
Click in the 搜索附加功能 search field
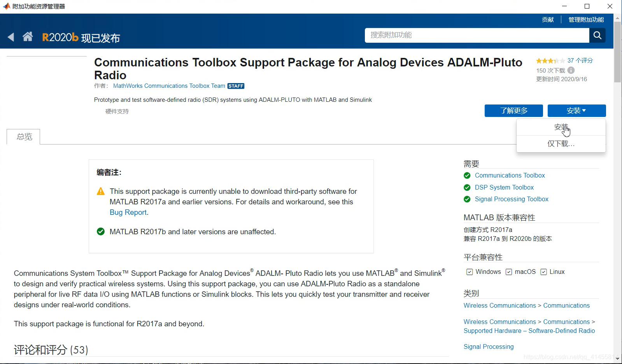477,35
